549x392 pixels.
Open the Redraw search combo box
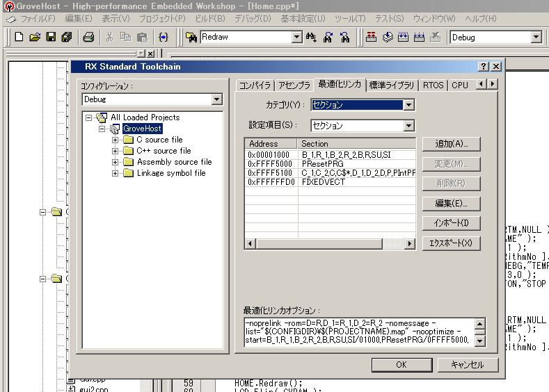(297, 37)
